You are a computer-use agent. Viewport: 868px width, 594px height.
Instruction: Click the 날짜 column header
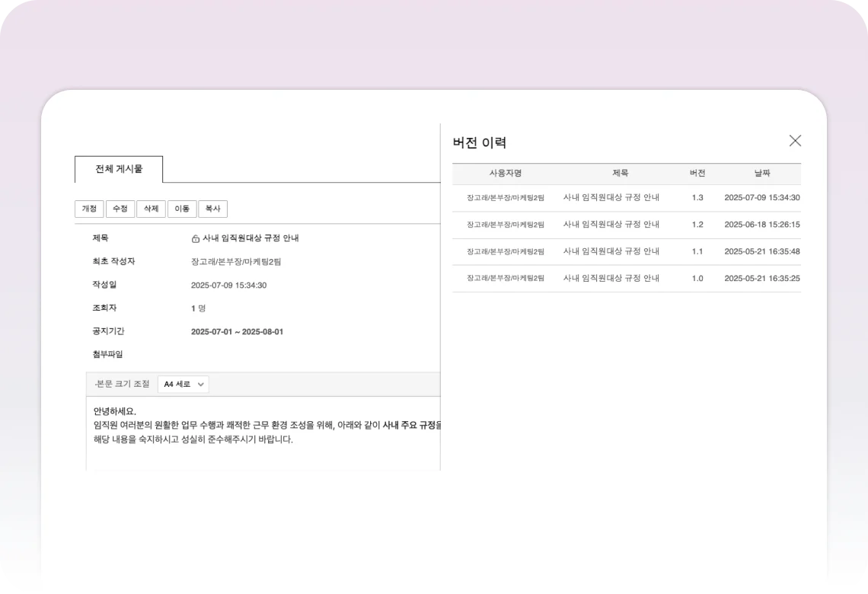[x=761, y=174]
